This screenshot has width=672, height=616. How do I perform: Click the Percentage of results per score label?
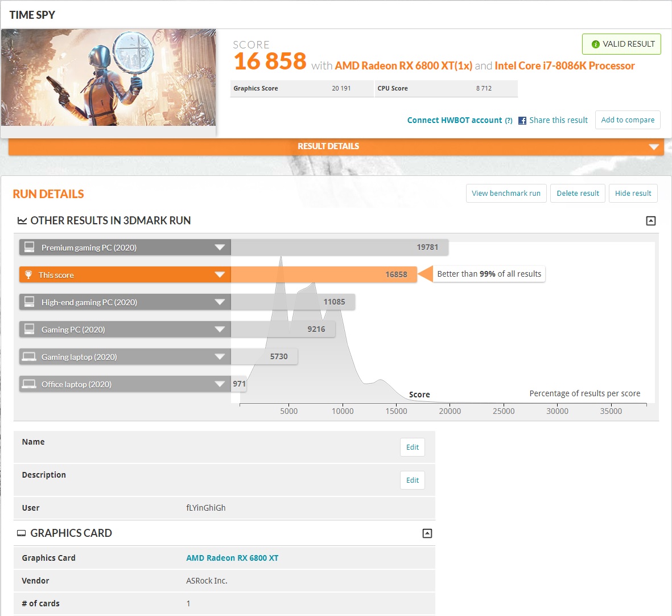tap(584, 393)
